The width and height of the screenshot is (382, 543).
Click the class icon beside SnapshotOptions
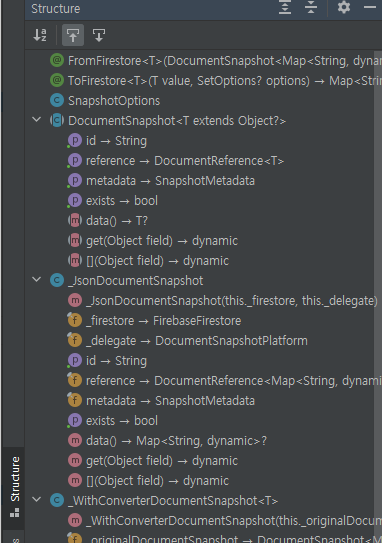point(57,100)
